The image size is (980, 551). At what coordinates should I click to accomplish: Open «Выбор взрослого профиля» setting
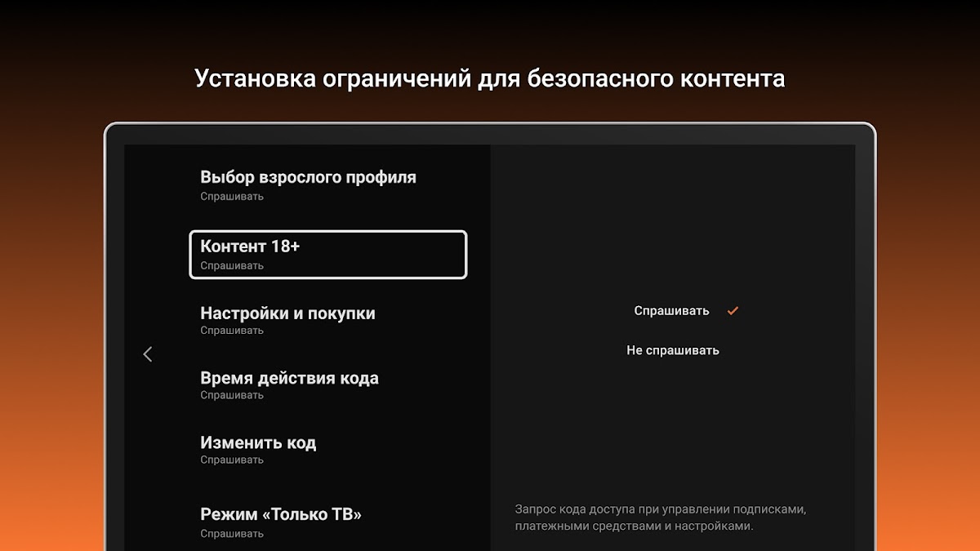click(308, 177)
